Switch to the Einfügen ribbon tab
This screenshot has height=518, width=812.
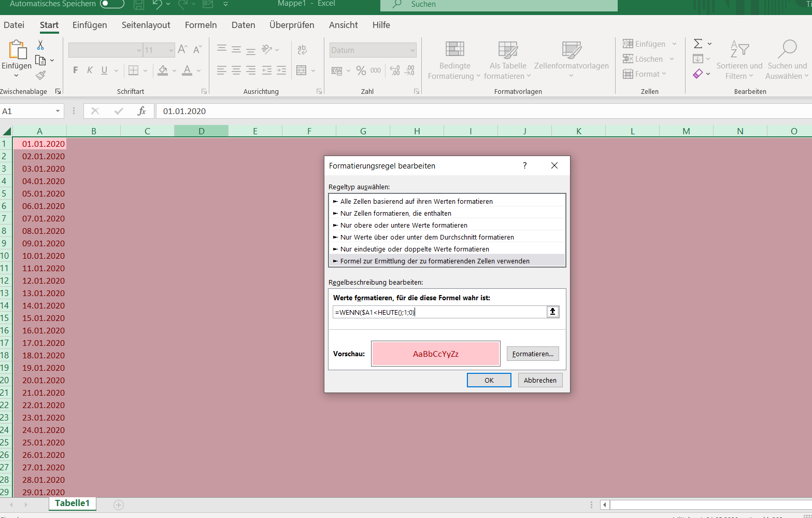[90, 25]
